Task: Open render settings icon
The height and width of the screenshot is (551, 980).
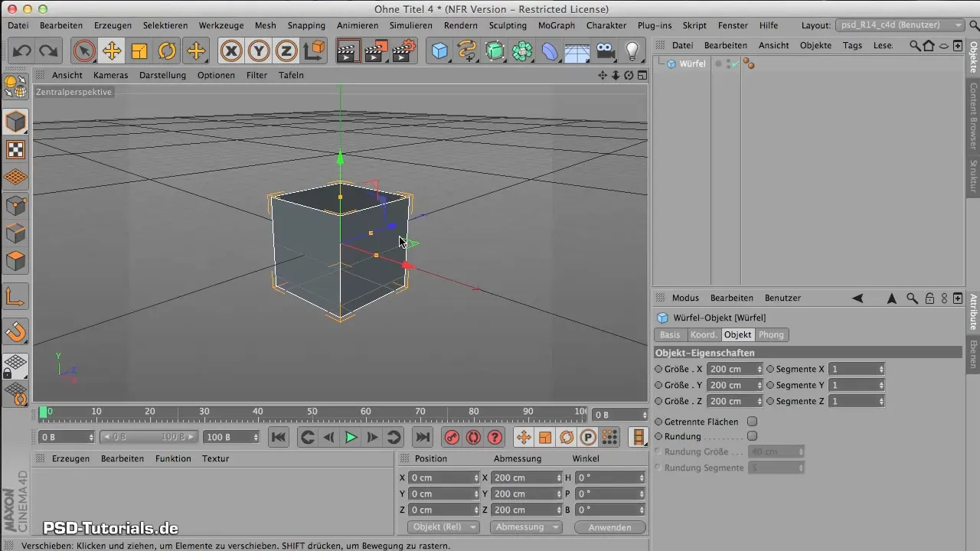Action: [x=403, y=51]
